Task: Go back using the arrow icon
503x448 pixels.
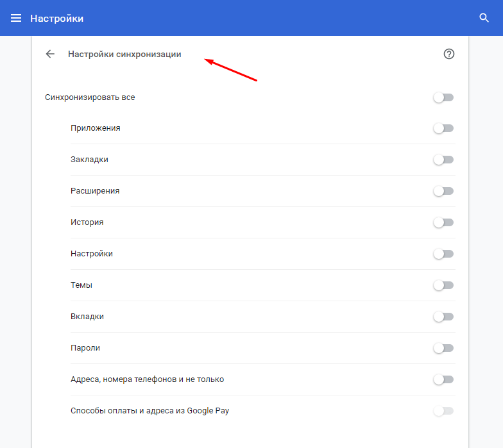Action: click(50, 54)
